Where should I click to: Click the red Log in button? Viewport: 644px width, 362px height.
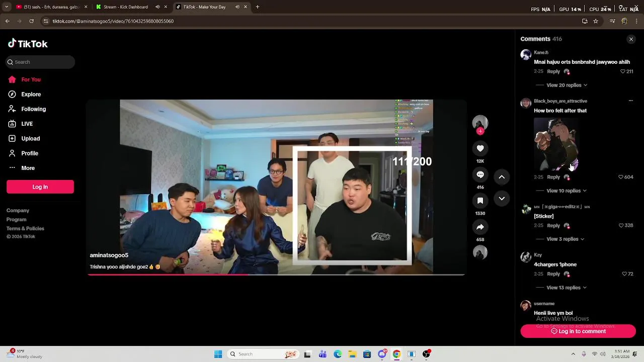click(x=40, y=187)
